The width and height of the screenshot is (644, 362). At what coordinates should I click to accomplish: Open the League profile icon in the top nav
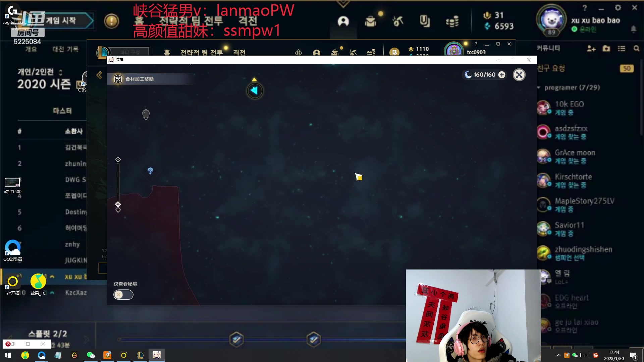tap(343, 21)
